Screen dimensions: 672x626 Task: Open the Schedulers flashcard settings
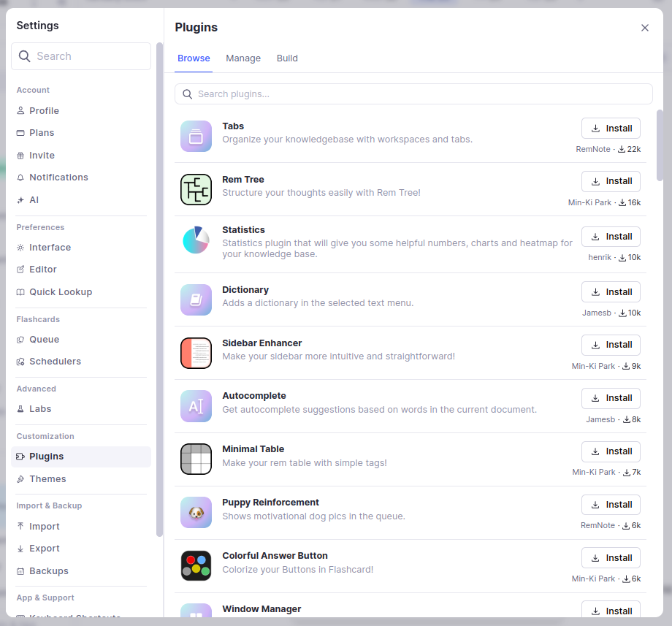point(55,362)
